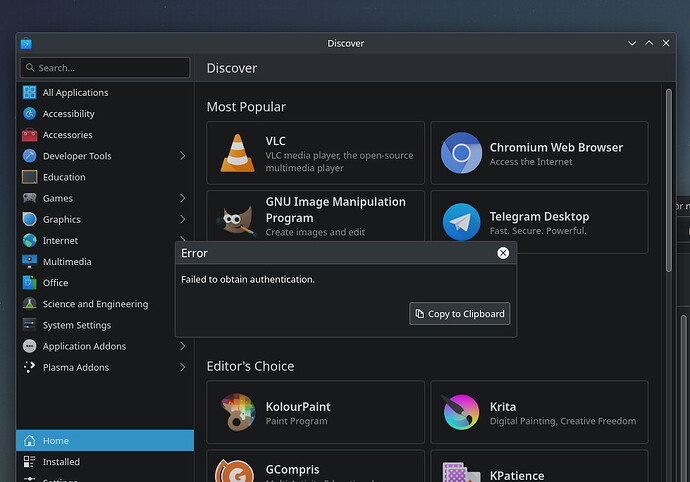Expand the Application Addons chevron
This screenshot has height=482, width=690.
pos(182,346)
